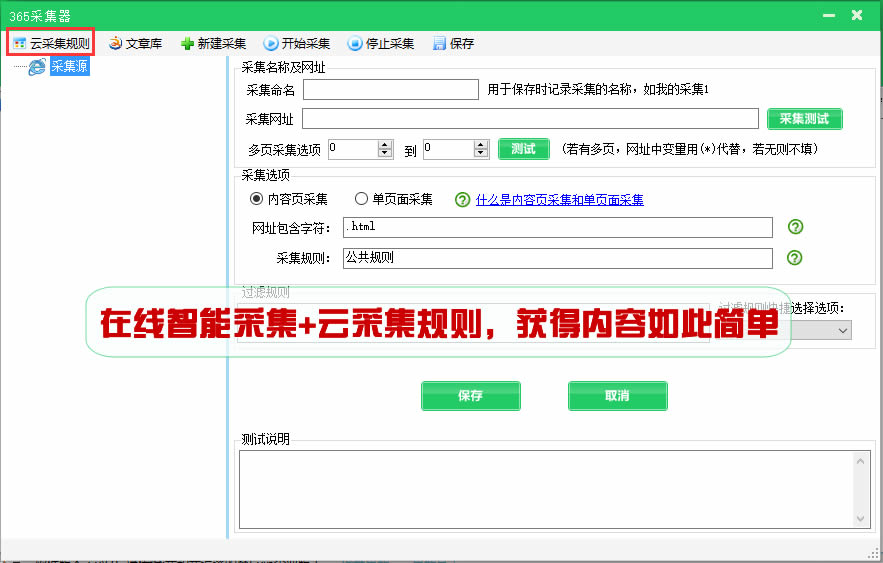Increase the multi-page start value spinner

385,144
